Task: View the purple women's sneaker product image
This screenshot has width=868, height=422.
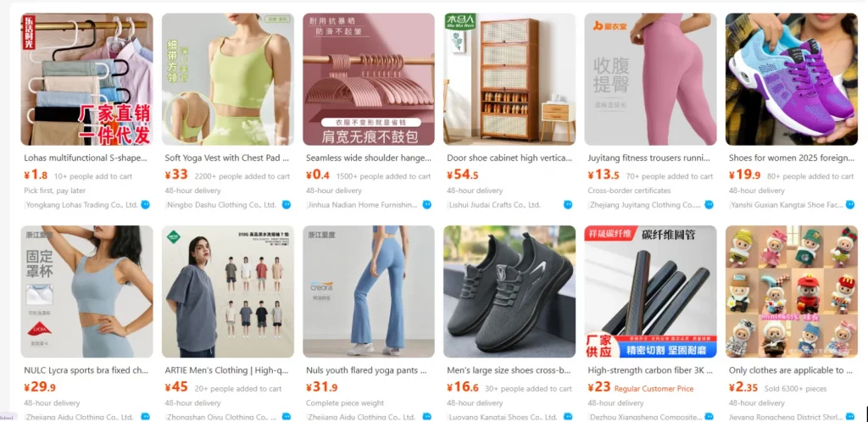Action: click(792, 79)
